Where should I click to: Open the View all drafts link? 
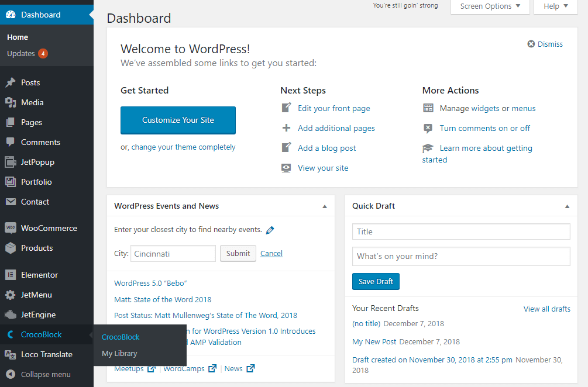[x=546, y=309]
